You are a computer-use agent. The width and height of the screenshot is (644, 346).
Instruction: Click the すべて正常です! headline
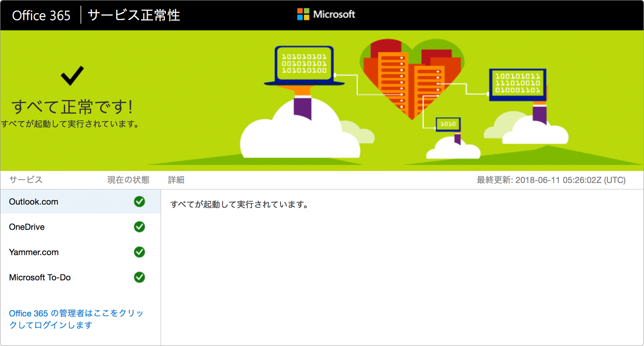(x=72, y=107)
